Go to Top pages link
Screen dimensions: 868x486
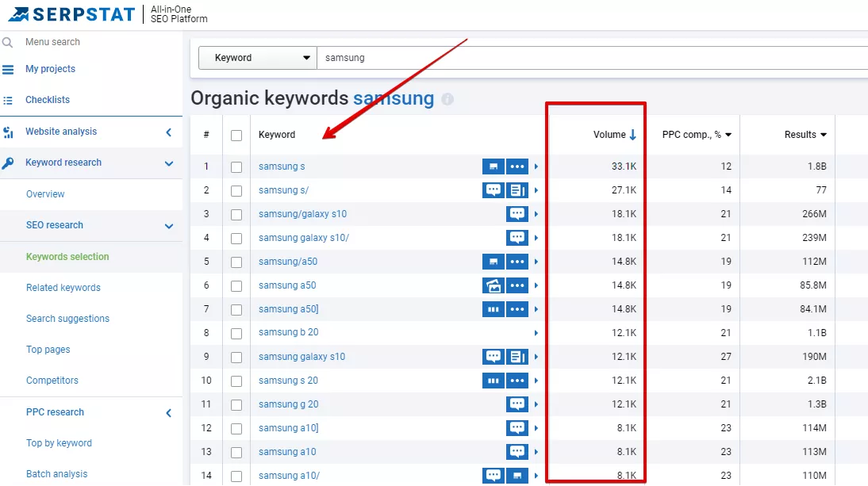coord(48,350)
